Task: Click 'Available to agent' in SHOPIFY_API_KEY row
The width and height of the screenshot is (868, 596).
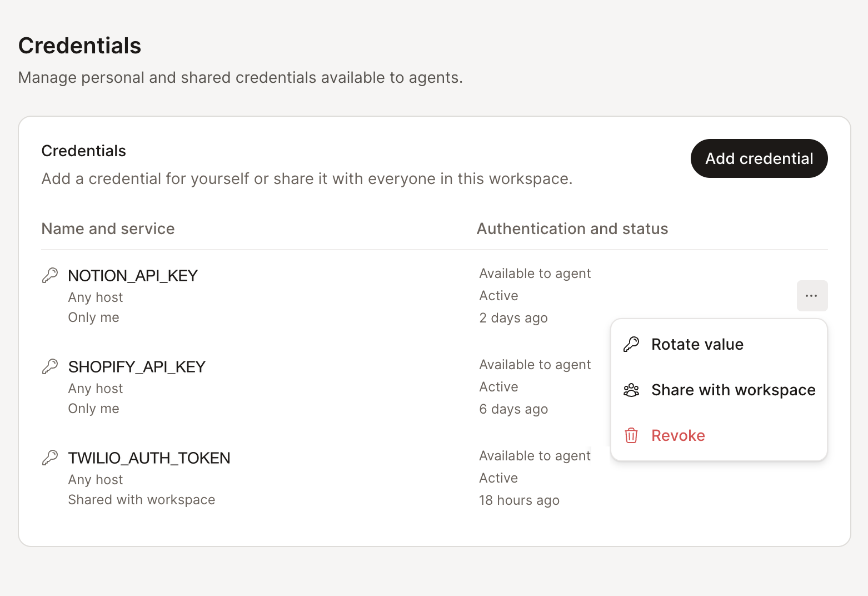Action: [535, 365]
